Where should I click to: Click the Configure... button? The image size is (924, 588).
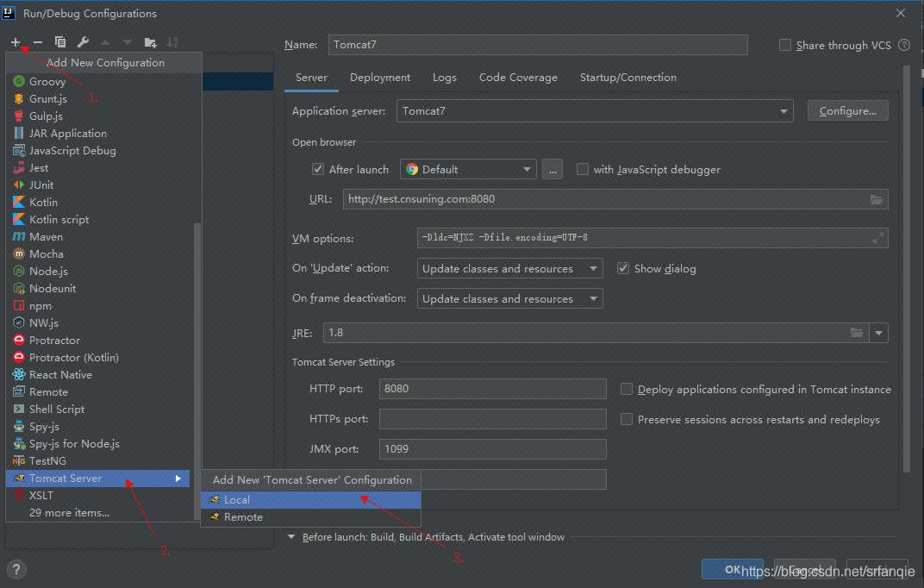847,110
